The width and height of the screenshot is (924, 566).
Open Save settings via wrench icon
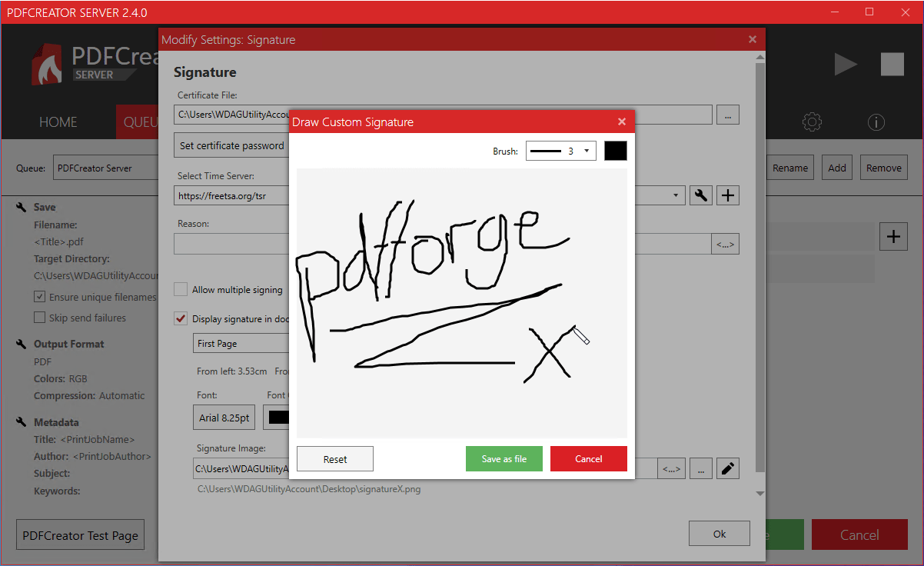pos(22,207)
